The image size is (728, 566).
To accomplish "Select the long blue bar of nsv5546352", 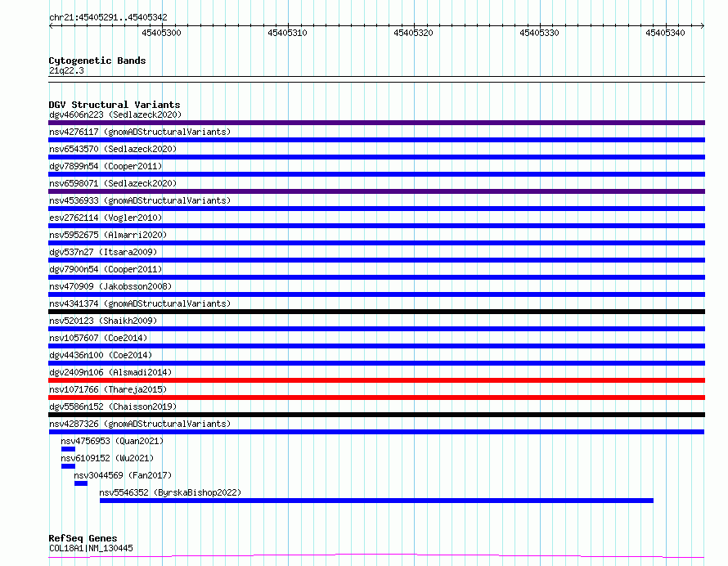I will click(376, 501).
